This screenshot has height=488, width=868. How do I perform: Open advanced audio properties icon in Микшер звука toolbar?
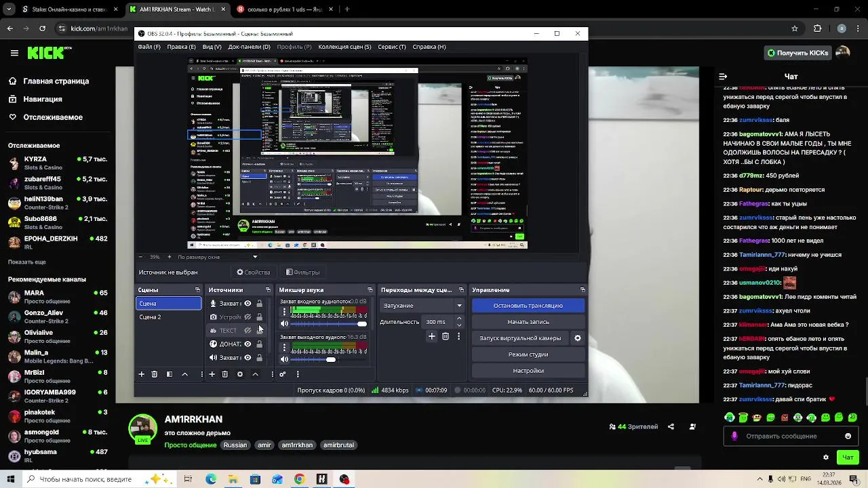click(x=283, y=374)
